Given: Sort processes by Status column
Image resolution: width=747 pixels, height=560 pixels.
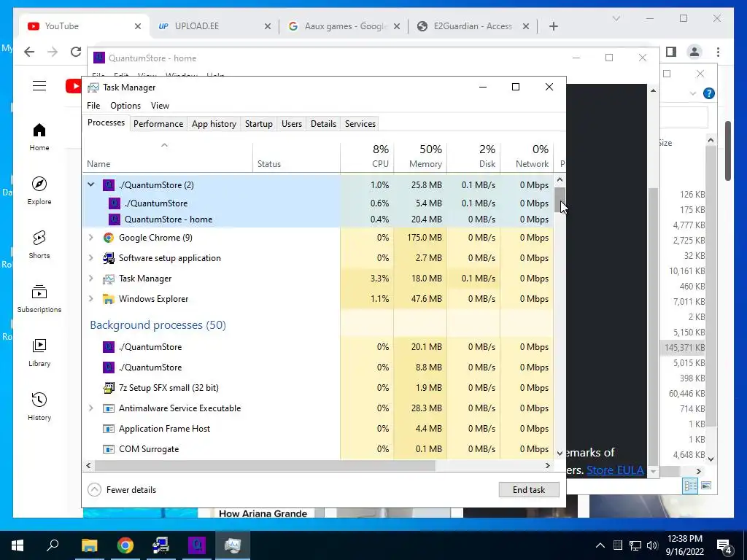Looking at the screenshot, I should click(296, 157).
